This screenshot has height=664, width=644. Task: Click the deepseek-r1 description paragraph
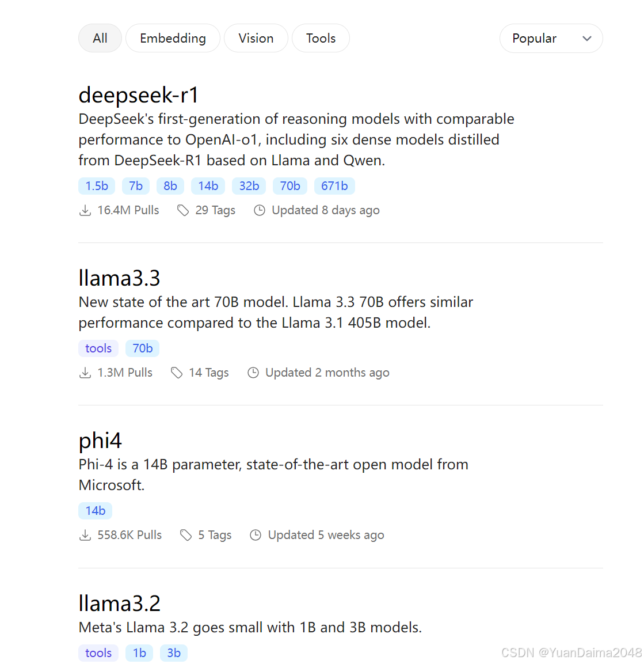(296, 140)
